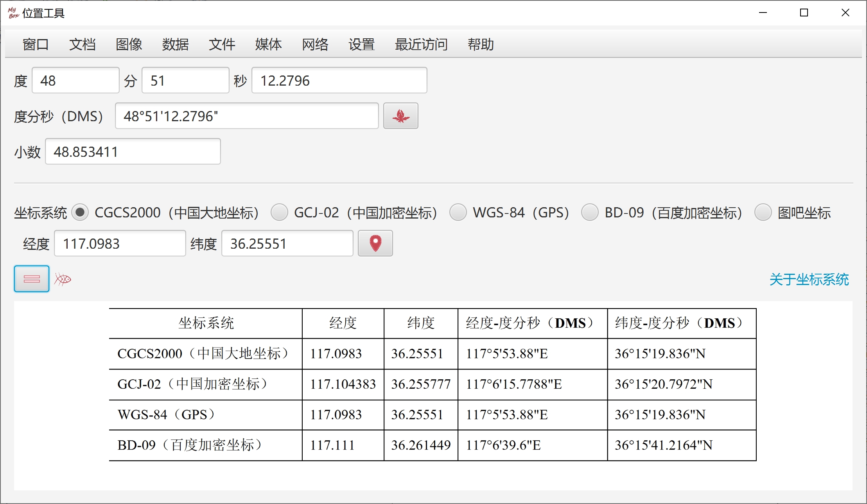Click table cell 117°6'15.7788"E
Screen dimensions: 867x504
click(x=533, y=384)
